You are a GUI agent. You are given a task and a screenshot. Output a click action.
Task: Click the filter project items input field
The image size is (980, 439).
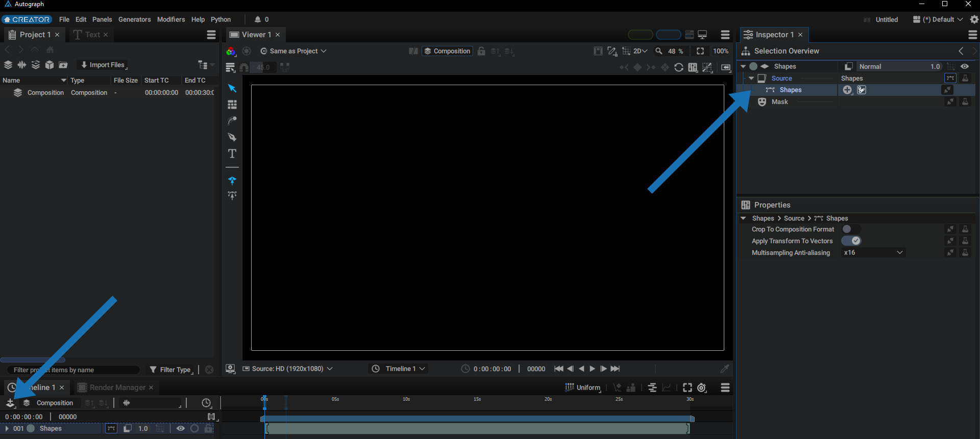click(x=73, y=370)
